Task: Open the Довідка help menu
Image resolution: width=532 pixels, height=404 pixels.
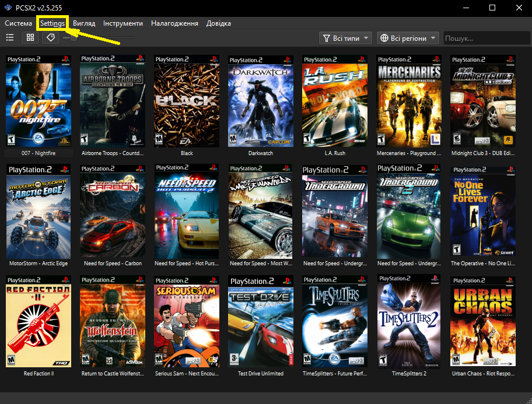Action: point(218,23)
